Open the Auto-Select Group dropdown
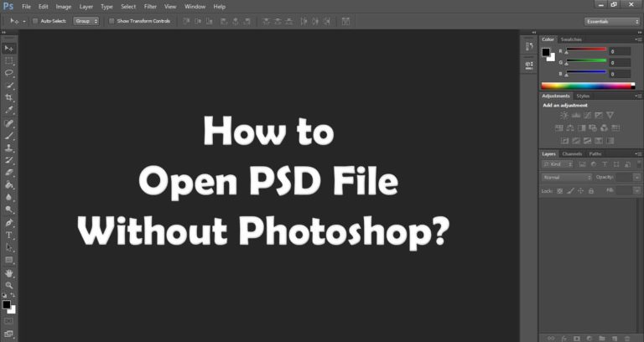This screenshot has width=644, height=342. point(86,21)
